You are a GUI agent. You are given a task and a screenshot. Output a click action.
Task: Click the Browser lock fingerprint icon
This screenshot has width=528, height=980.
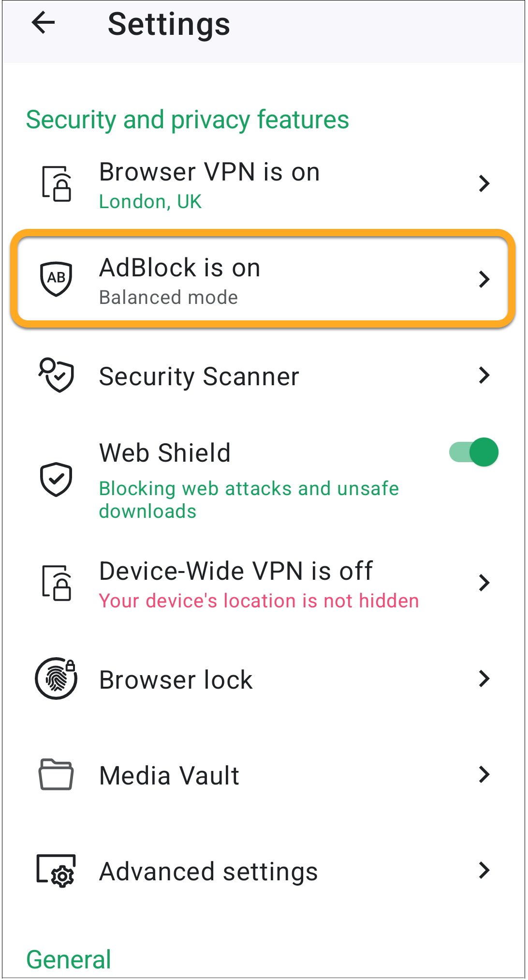56,678
